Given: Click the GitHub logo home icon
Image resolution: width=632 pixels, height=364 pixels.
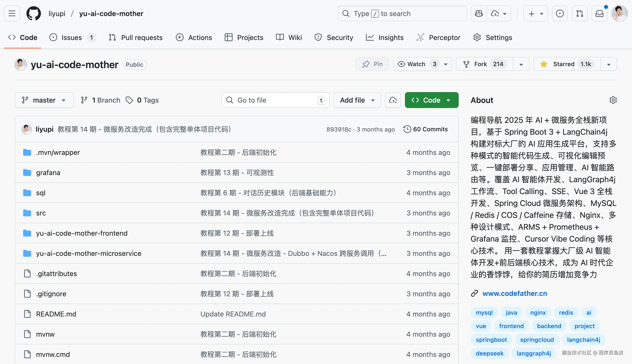Looking at the screenshot, I should [33, 13].
